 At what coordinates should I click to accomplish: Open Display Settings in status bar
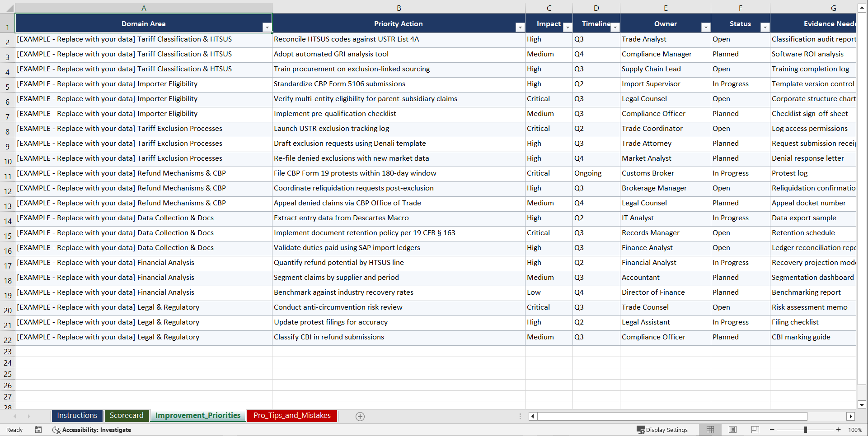[662, 430]
